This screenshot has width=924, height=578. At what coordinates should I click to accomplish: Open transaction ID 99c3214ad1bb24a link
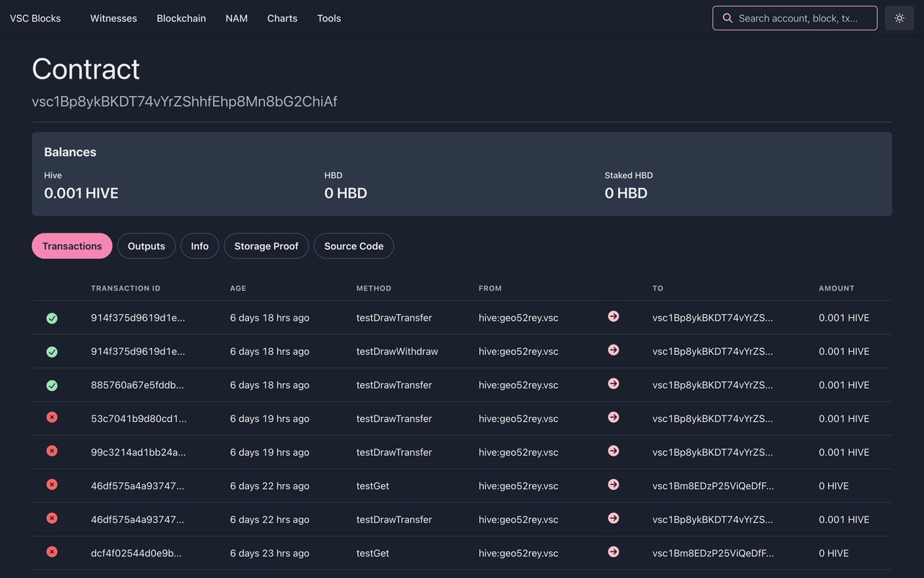(139, 452)
